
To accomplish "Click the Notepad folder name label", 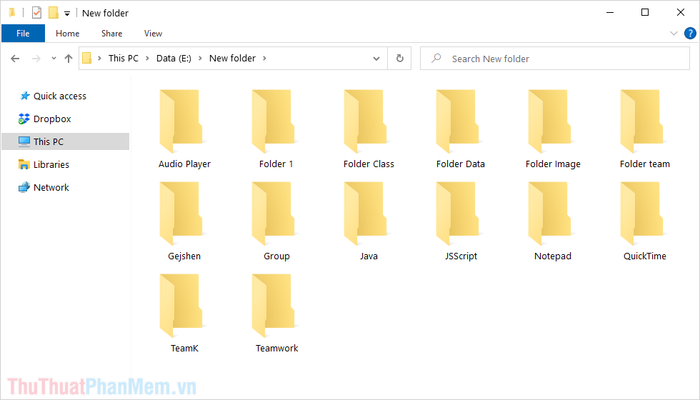I will (553, 256).
